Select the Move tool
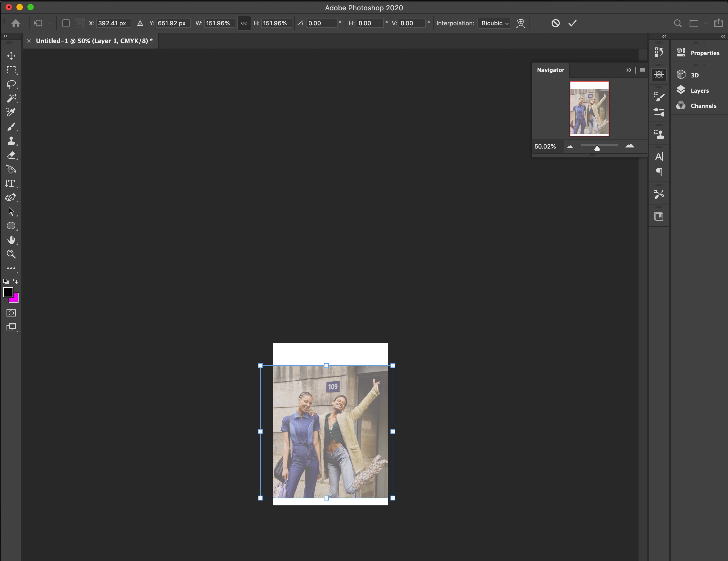The height and width of the screenshot is (561, 728). click(x=11, y=56)
